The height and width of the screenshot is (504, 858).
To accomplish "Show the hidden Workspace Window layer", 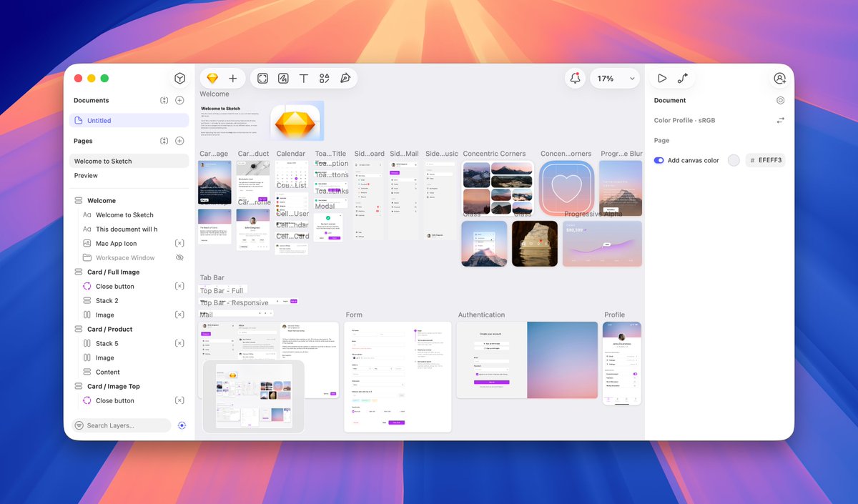I will [179, 257].
